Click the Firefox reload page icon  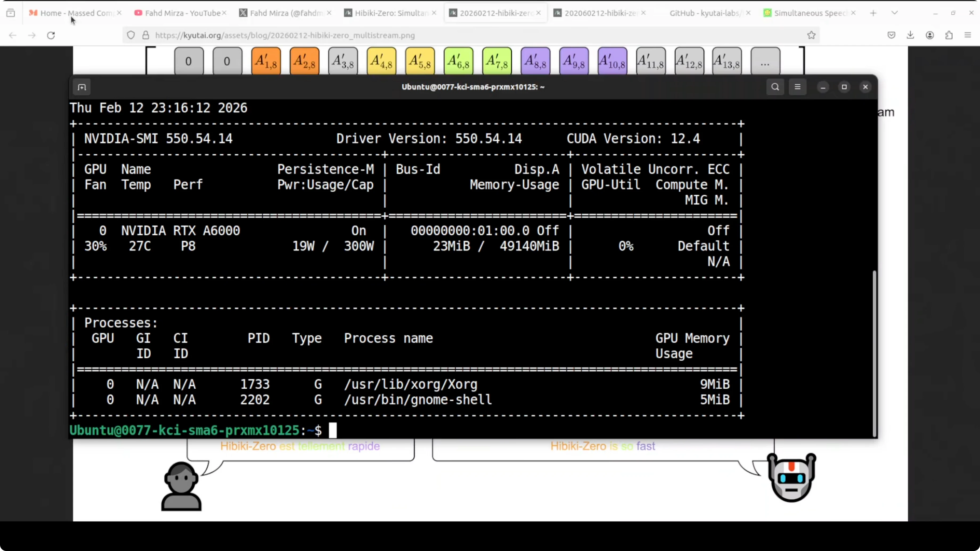pyautogui.click(x=51, y=35)
